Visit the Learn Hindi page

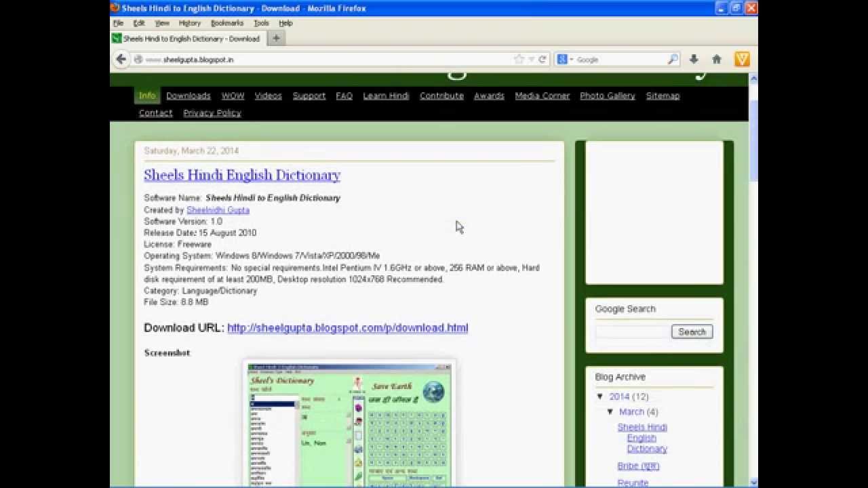pyautogui.click(x=386, y=96)
